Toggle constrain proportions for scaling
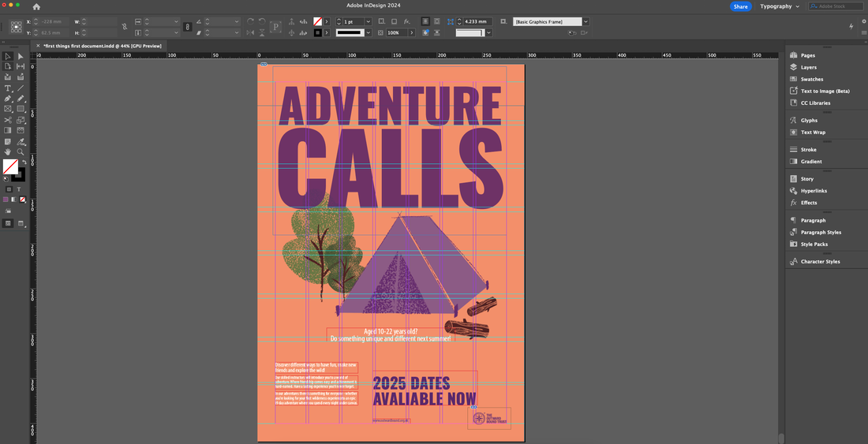Screen dimensions: 868x444 pos(188,27)
